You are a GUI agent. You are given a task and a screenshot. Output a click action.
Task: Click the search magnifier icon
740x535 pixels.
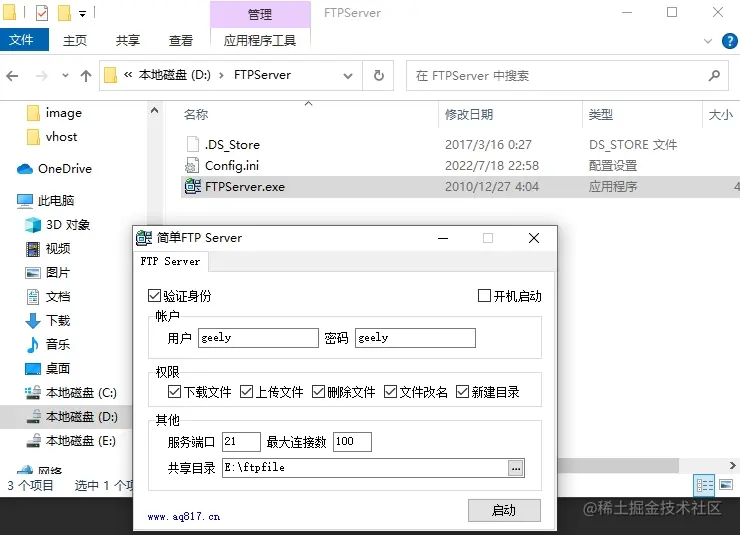[715, 75]
